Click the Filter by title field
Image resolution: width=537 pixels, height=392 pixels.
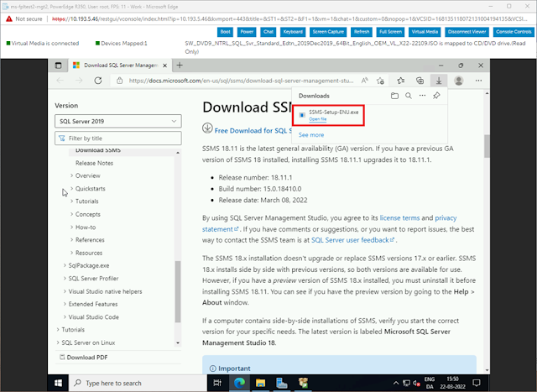[x=117, y=139]
